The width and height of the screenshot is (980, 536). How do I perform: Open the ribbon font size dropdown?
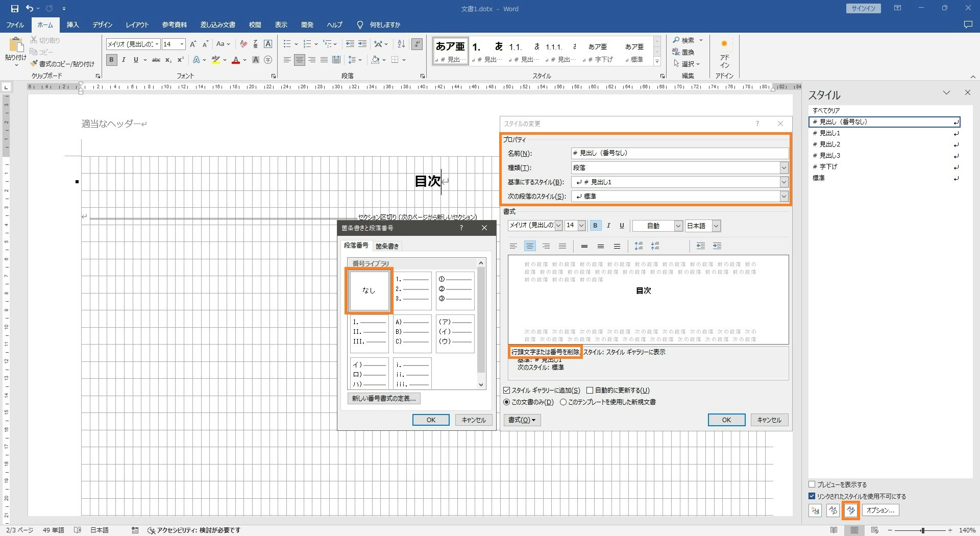click(x=182, y=44)
